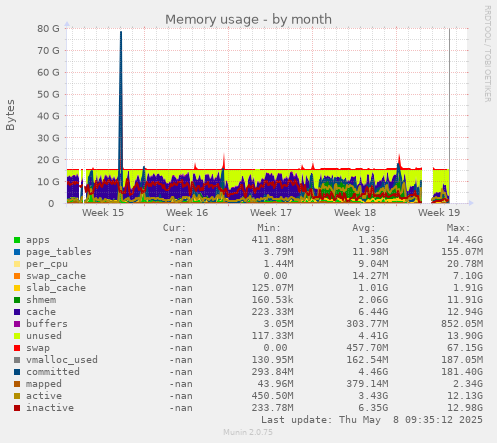
Task: Click the page_tables max value 155.07M
Action: (x=462, y=252)
